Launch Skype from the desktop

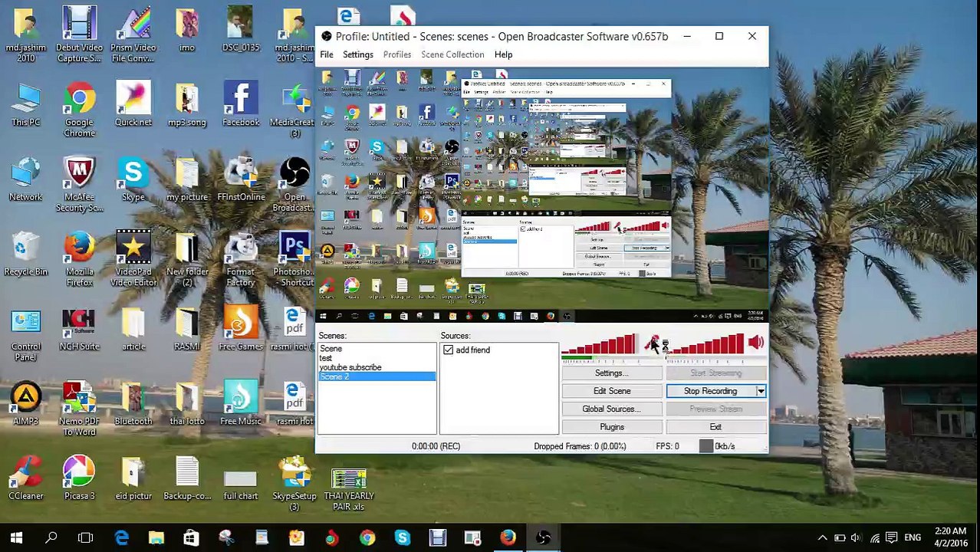click(x=133, y=179)
